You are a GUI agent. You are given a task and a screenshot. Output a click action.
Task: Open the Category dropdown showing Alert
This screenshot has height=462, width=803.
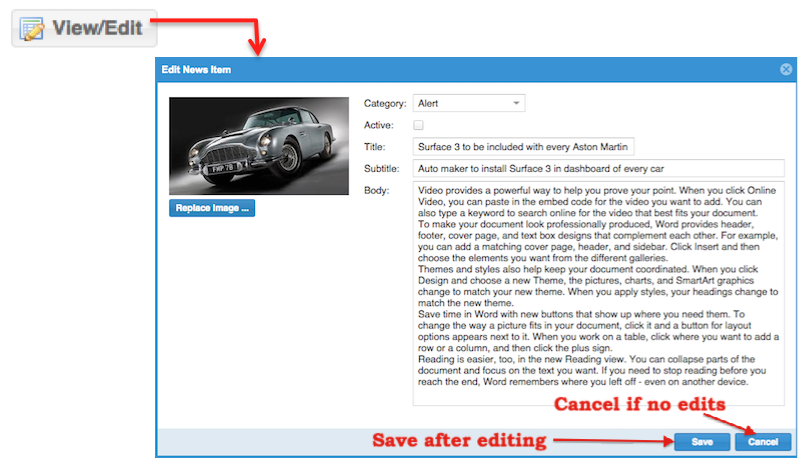point(468,103)
